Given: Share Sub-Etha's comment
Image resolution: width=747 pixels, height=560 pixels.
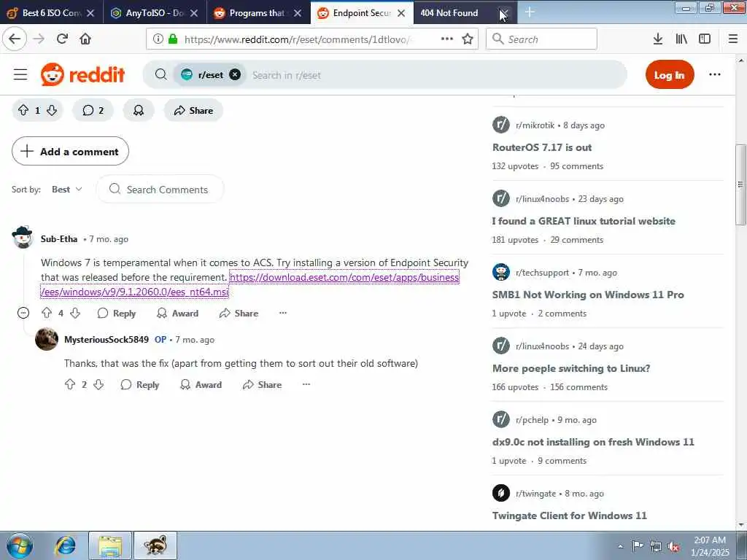Looking at the screenshot, I should tap(239, 313).
